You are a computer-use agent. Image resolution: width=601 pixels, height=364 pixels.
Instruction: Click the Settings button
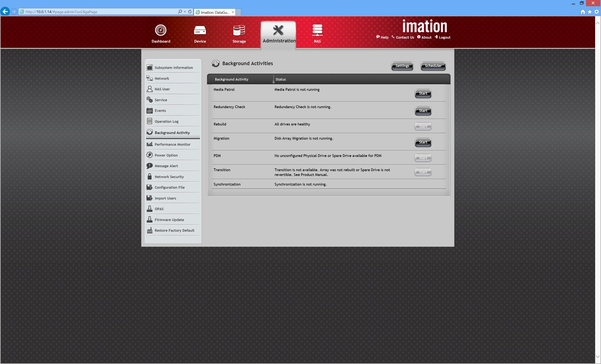tap(402, 66)
